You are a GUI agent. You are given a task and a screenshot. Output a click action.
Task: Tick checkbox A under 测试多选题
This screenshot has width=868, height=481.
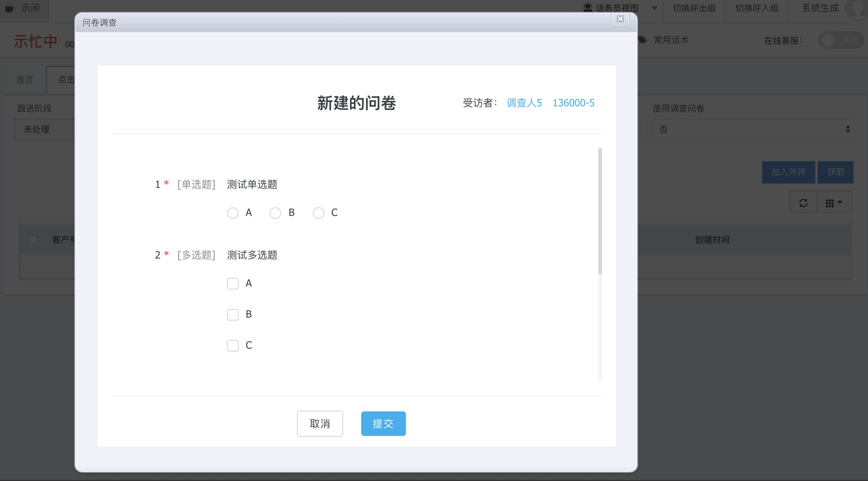(x=233, y=284)
